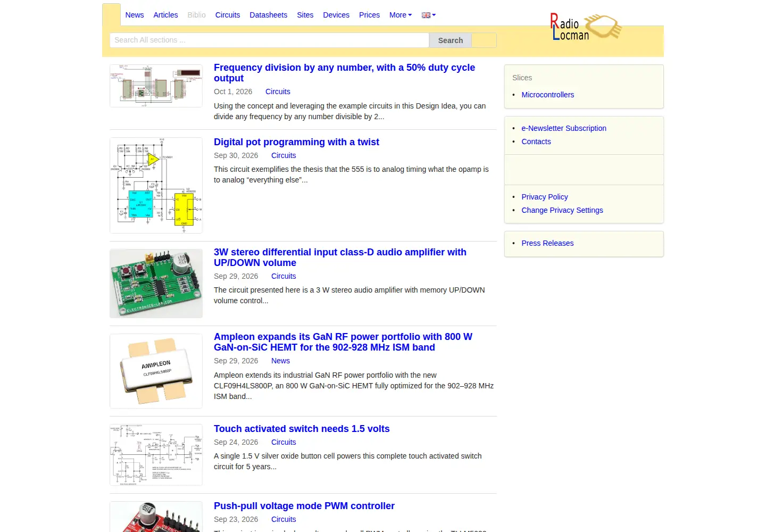
Task: Click the Sep 23, 2026 date text
Action: tap(236, 519)
